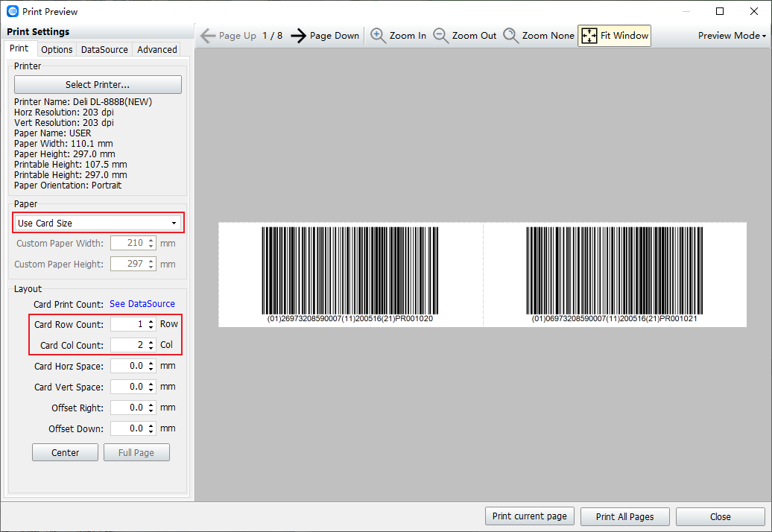The height and width of the screenshot is (532, 772).
Task: Toggle the Fit Window button
Action: click(x=615, y=36)
